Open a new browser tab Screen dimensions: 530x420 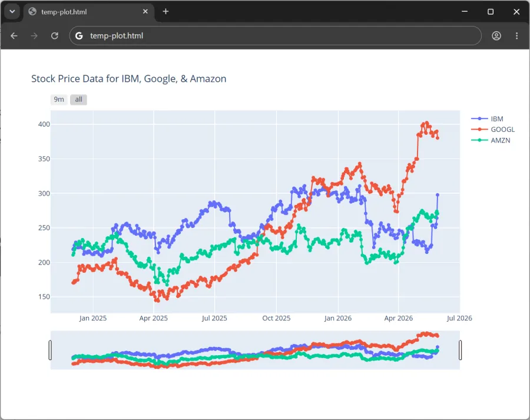pos(165,12)
